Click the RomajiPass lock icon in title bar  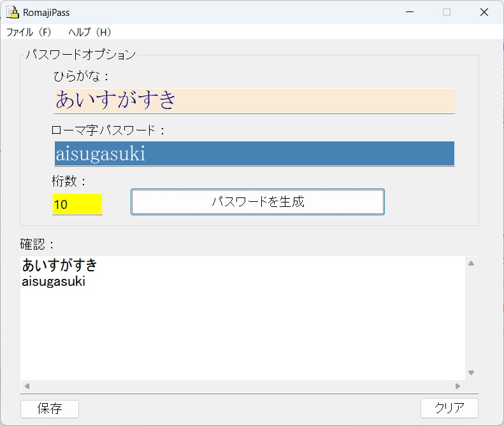[x=12, y=12]
